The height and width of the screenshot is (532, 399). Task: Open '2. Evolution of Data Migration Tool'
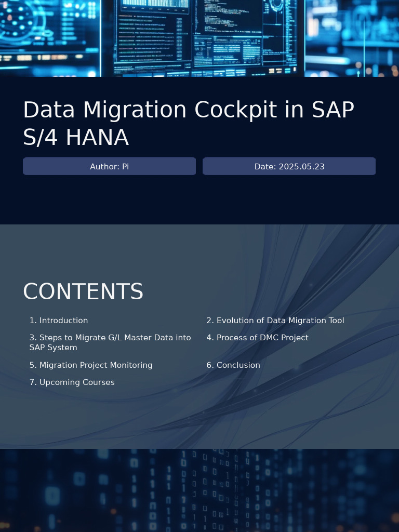[x=275, y=321]
